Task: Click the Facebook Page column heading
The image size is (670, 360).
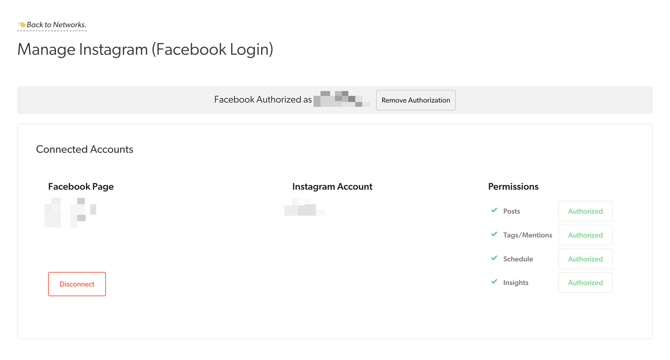Action: (x=81, y=187)
